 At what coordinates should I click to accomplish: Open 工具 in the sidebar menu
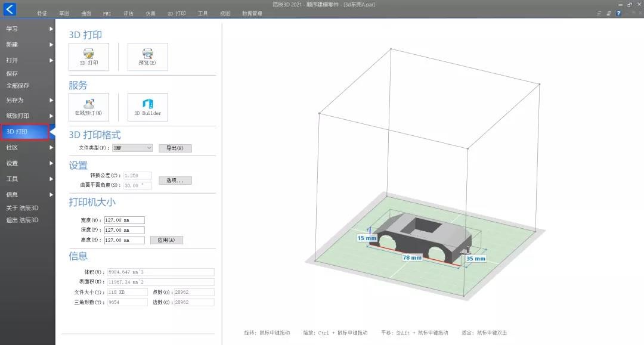12,179
